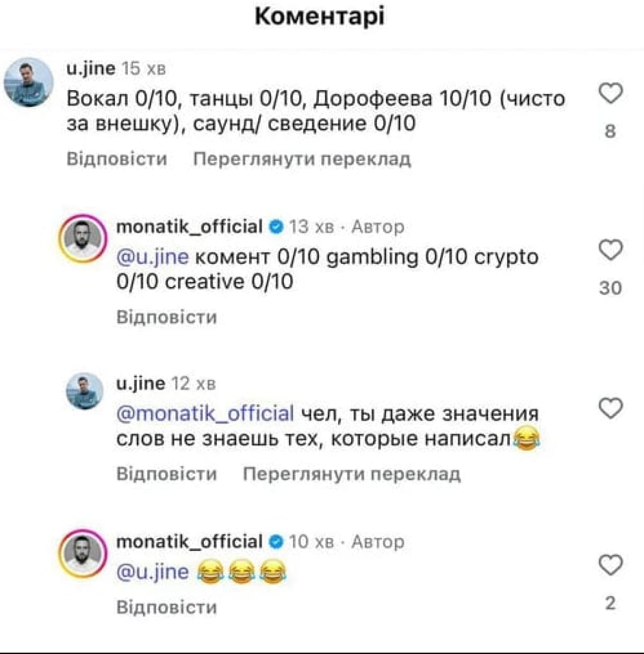
Task: Tap monatik_official's avatar on the 10 хв reply
Action: pyautogui.click(x=82, y=554)
